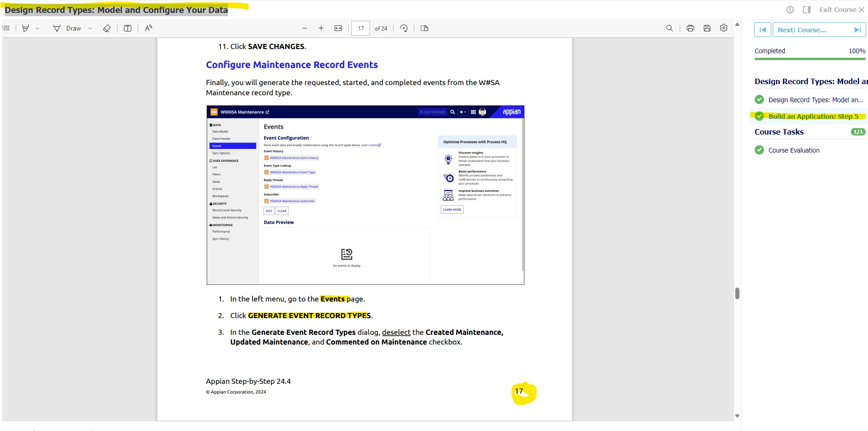Open the table of contents icon

click(x=6, y=28)
